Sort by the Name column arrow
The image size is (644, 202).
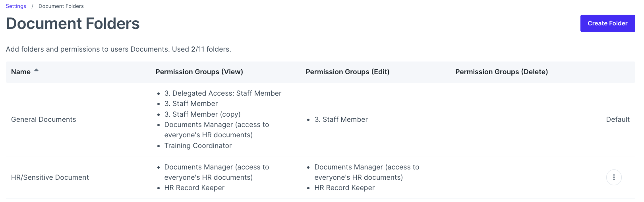tap(36, 70)
